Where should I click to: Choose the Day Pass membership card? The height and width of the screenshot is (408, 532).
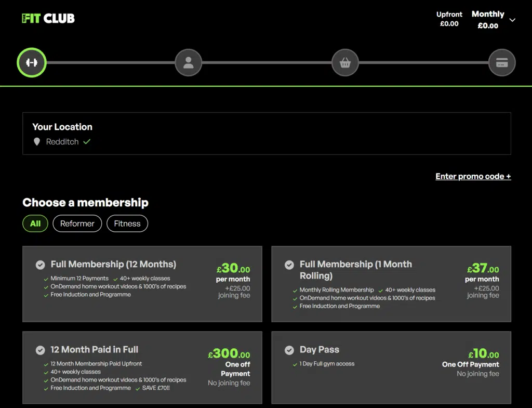tap(390, 367)
